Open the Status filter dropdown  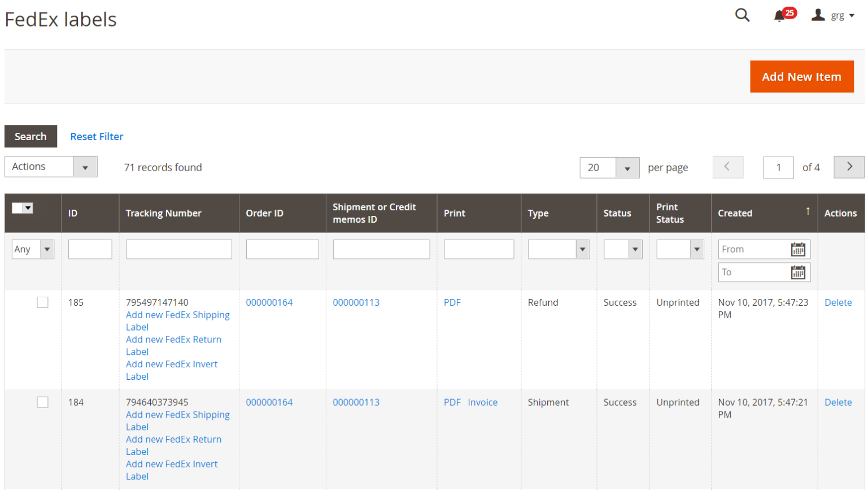(623, 249)
